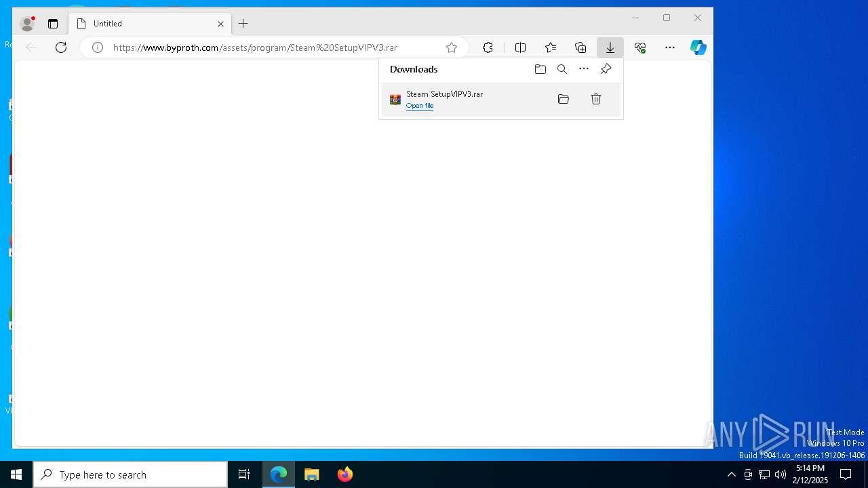This screenshot has height=488, width=868.
Task: Click the address bar URL
Action: 255,47
